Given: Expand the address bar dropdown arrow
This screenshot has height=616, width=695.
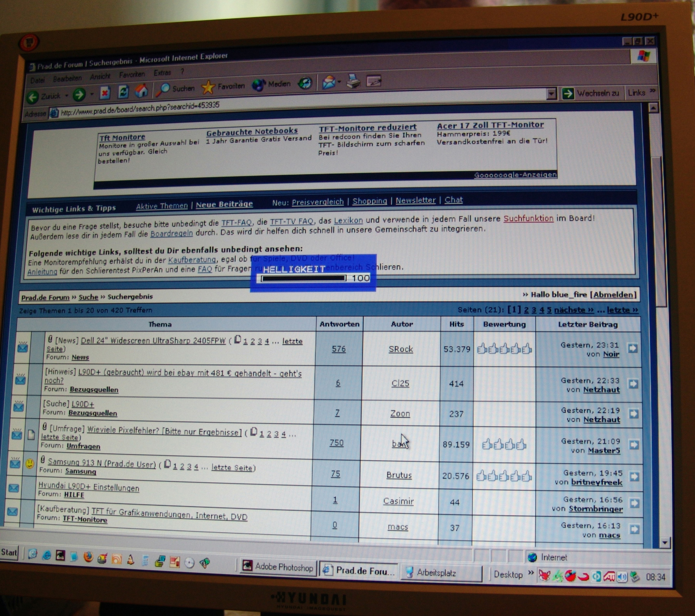Looking at the screenshot, I should coord(551,93).
